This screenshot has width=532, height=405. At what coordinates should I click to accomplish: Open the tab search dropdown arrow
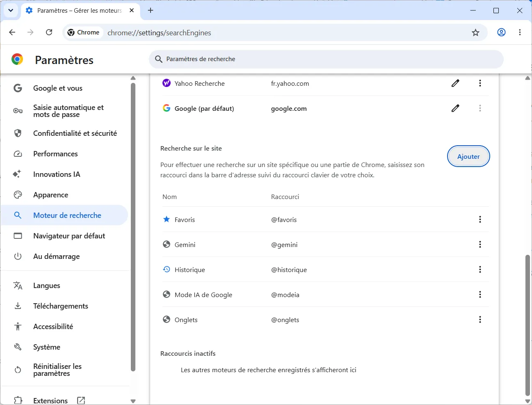tap(11, 11)
